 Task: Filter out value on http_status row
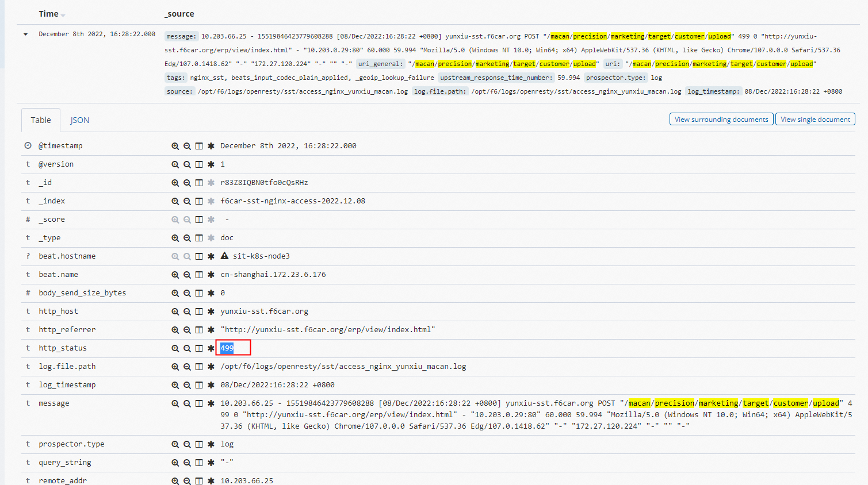coord(187,348)
